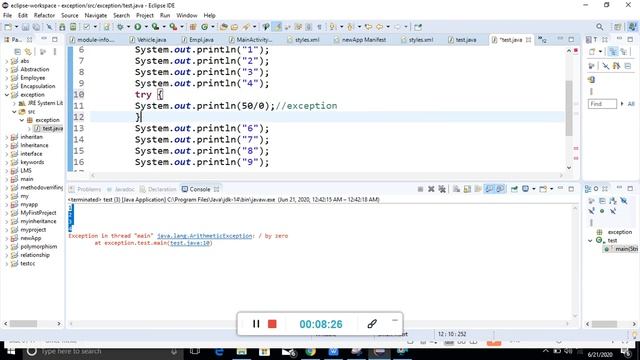The height and width of the screenshot is (360, 640).
Task: Collapse the exception project in Package Explorer
Action: click(x=7, y=95)
